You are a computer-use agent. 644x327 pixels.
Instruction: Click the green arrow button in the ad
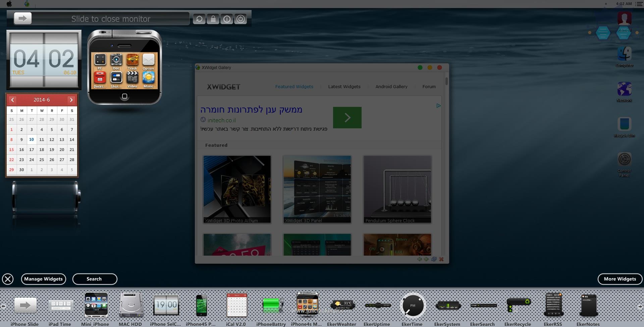[x=347, y=118]
